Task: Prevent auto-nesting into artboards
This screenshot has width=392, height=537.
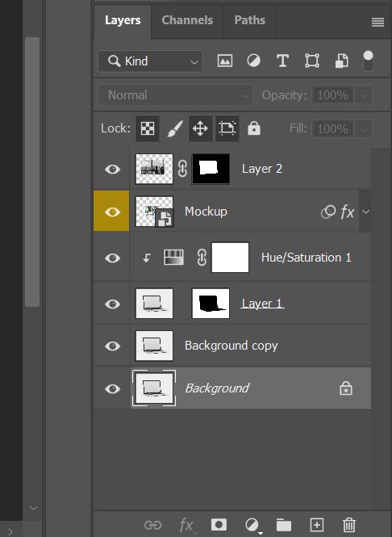Action: click(x=227, y=128)
